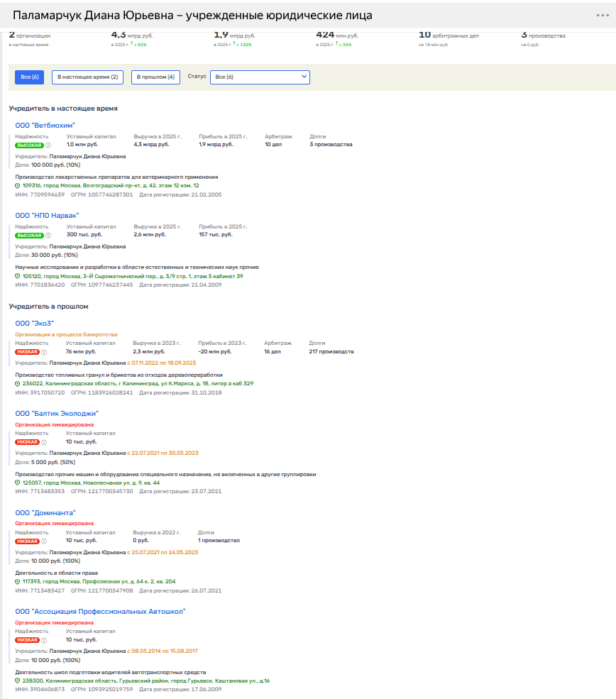
Task: Click registration date 17.06.2009 of Автошкол
Action: click(207, 689)
